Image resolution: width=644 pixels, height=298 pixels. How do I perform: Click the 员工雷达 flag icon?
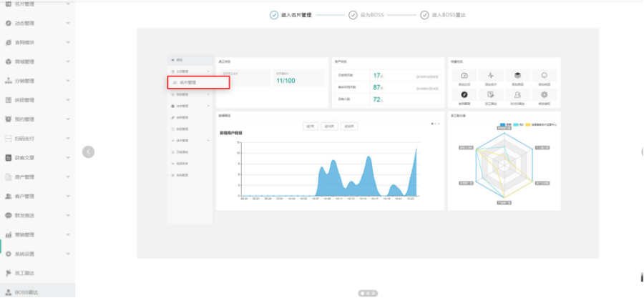[9, 273]
